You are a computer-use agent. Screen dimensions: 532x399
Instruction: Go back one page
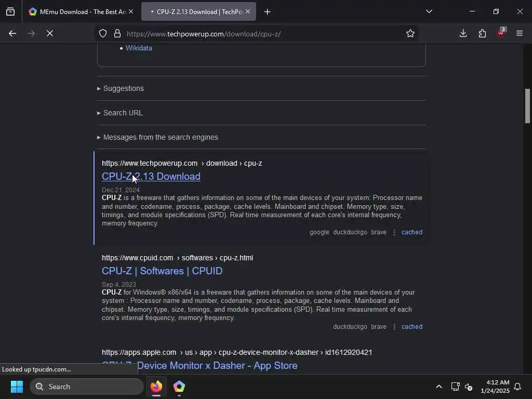pyautogui.click(x=12, y=33)
